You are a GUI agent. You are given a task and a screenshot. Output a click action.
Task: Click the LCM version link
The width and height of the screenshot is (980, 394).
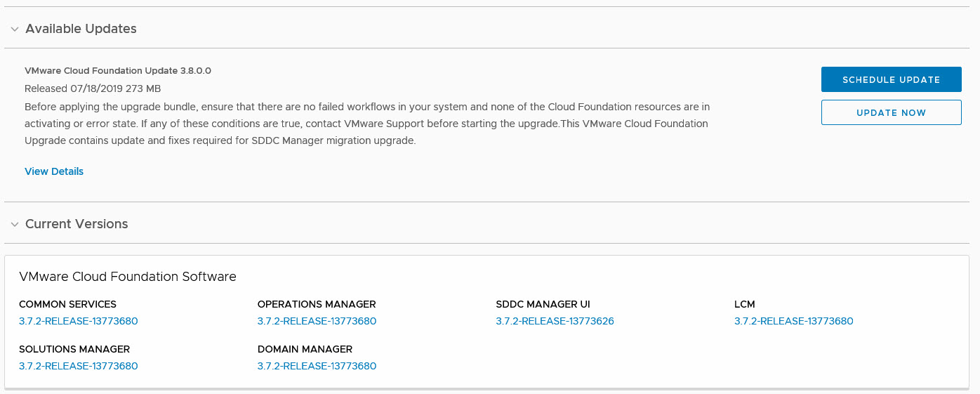(x=793, y=322)
